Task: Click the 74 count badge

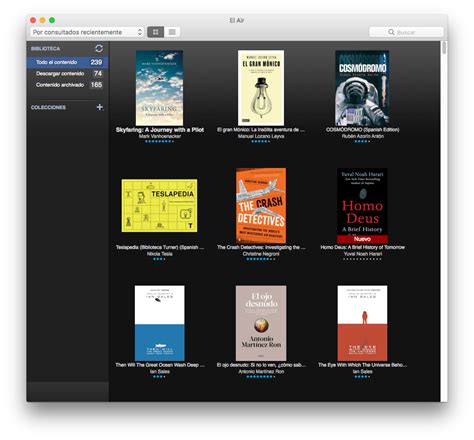Action: (x=98, y=73)
